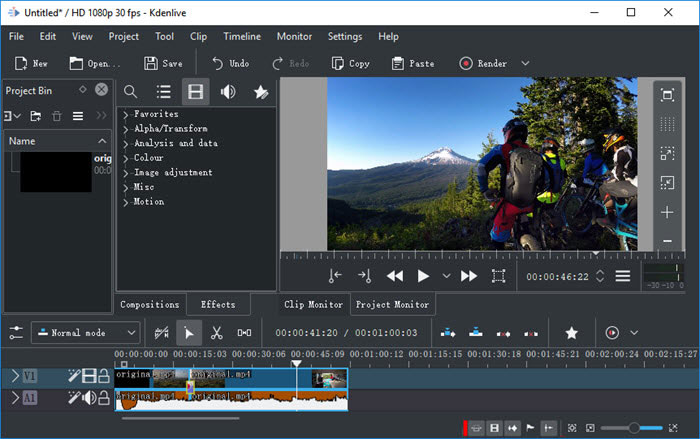Click the search icon in effects panel

130,92
